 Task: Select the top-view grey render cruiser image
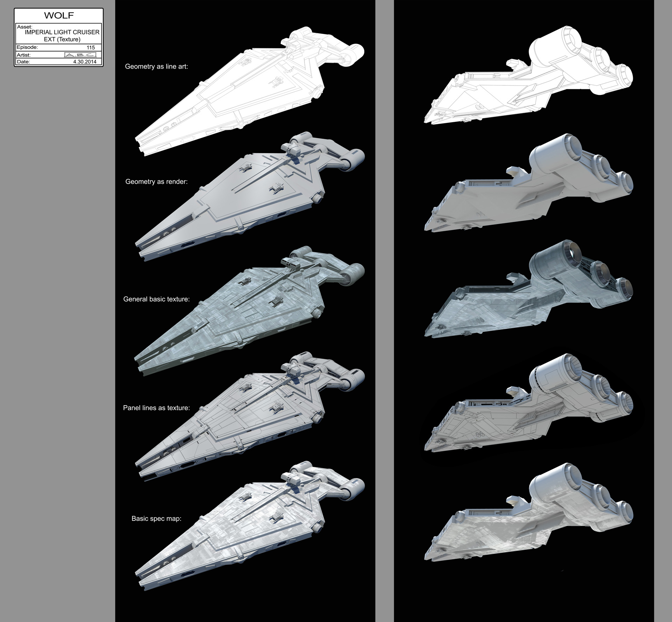250,196
